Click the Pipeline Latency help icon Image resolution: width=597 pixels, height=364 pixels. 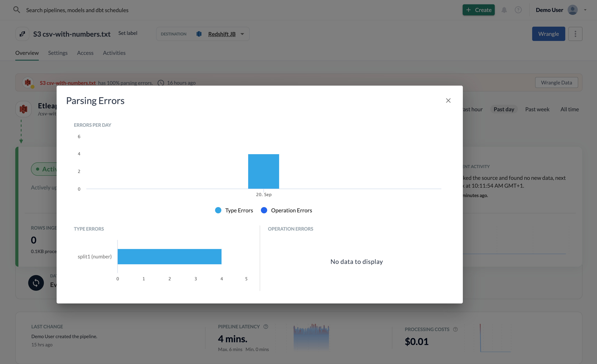click(266, 326)
